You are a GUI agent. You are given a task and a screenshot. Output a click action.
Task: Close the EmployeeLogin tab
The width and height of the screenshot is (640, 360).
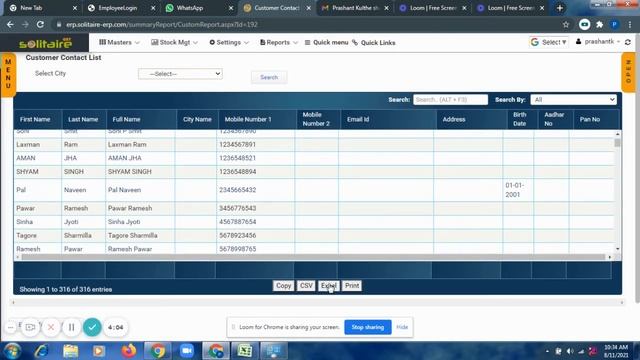point(153,8)
